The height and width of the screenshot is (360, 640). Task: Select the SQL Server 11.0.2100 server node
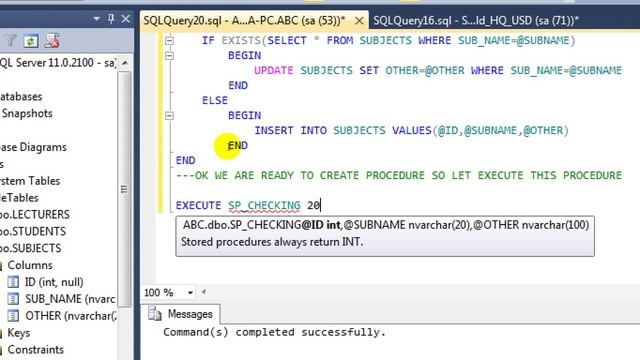[58, 62]
